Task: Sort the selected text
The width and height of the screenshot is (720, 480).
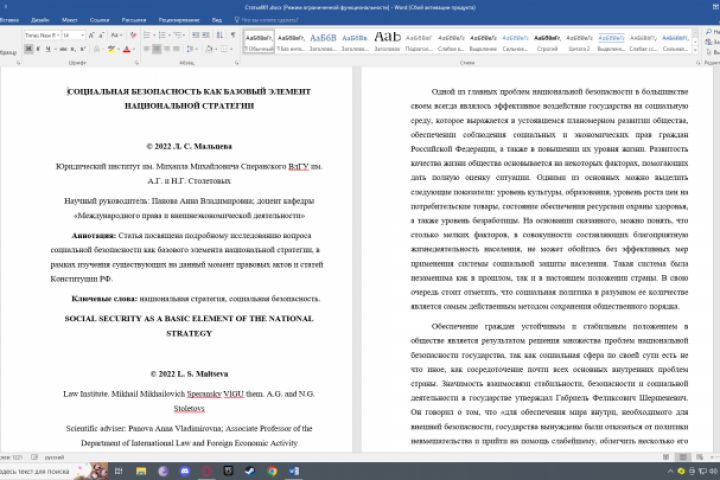Action: pos(220,35)
